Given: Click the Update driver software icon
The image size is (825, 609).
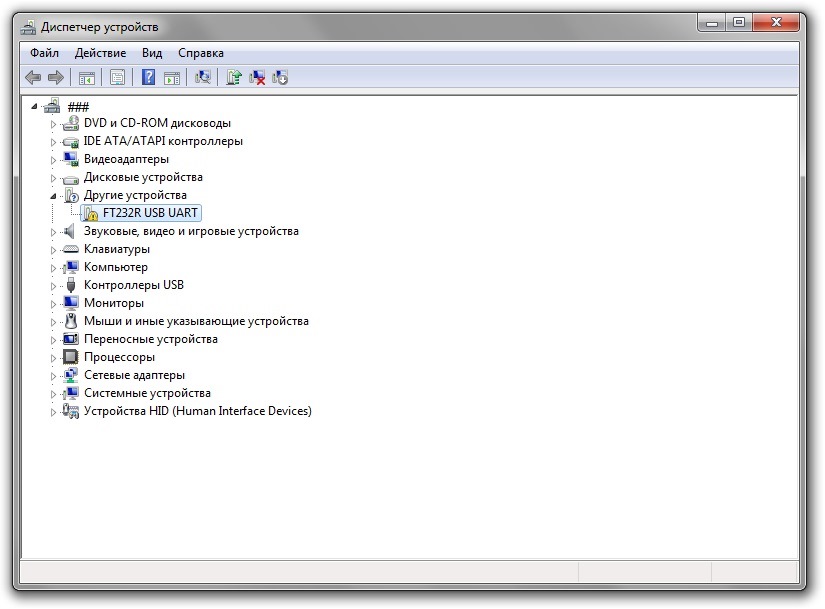Looking at the screenshot, I should (x=234, y=77).
